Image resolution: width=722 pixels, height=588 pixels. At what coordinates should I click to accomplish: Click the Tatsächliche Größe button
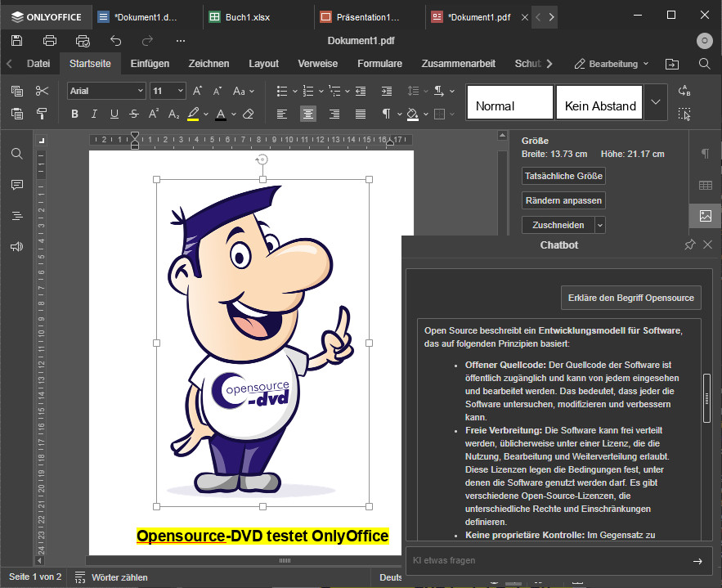pyautogui.click(x=563, y=176)
